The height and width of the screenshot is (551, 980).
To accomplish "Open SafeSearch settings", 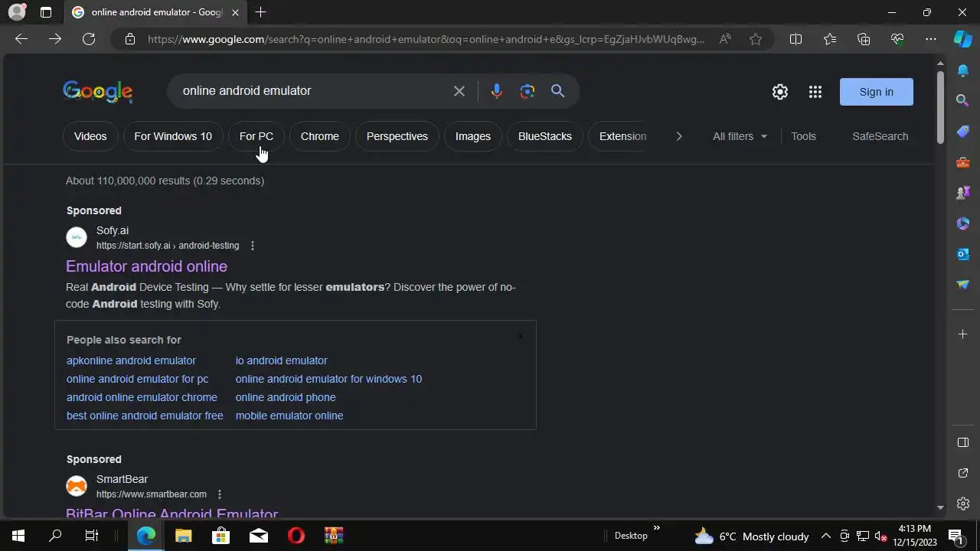I will coord(880,136).
